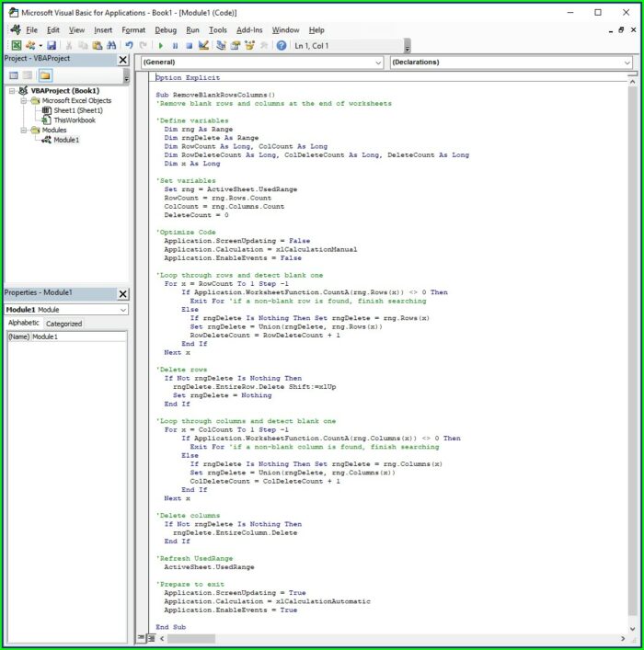Collapse the Modules folder node

[24, 131]
